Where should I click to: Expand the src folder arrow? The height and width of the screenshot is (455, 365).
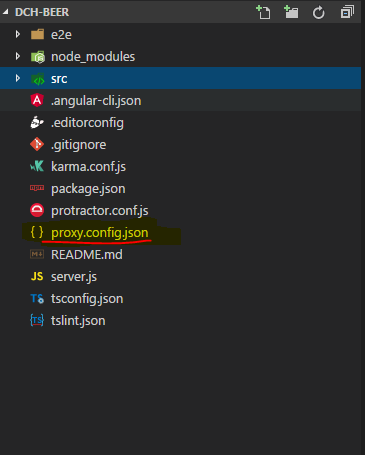[18, 78]
